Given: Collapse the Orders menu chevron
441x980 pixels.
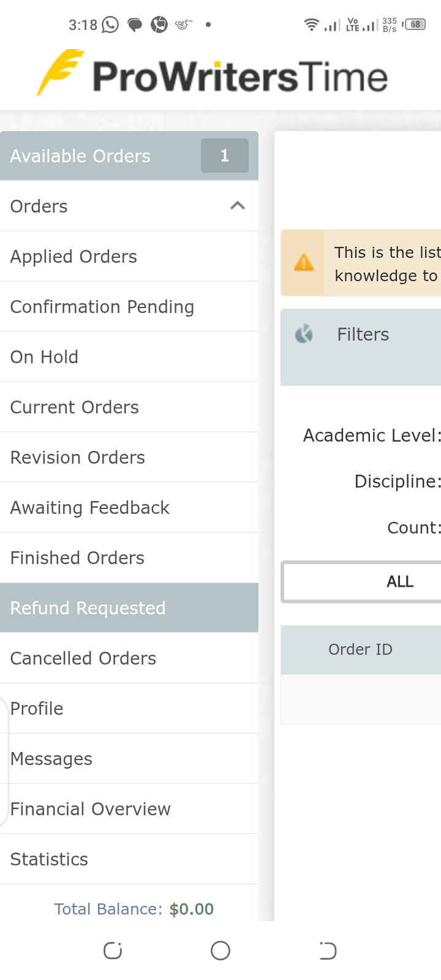Looking at the screenshot, I should pyautogui.click(x=238, y=206).
